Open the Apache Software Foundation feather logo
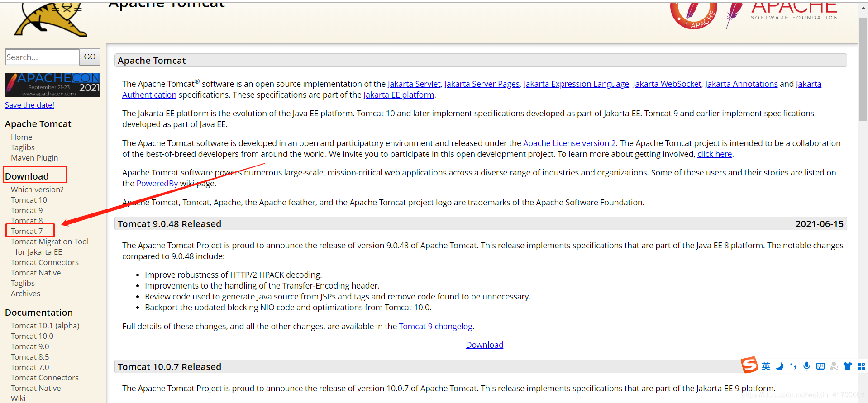The height and width of the screenshot is (403, 868). coord(782,15)
